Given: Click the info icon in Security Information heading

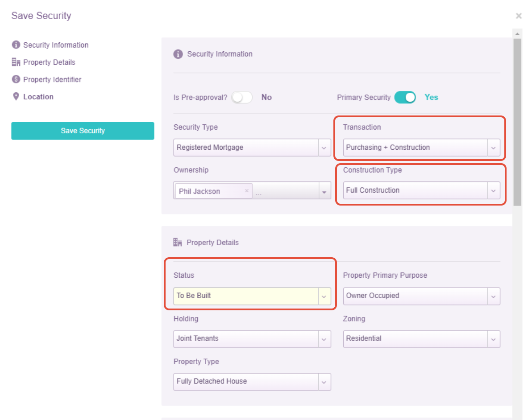Looking at the screenshot, I should [x=178, y=54].
